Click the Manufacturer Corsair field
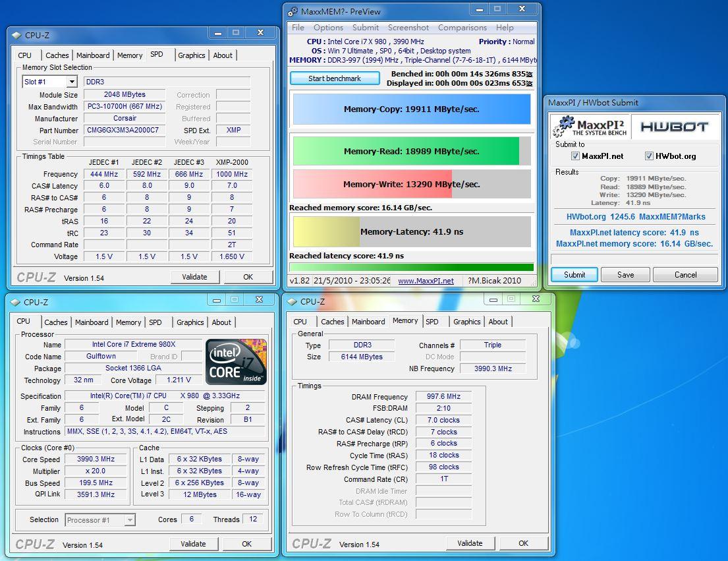 [125, 118]
